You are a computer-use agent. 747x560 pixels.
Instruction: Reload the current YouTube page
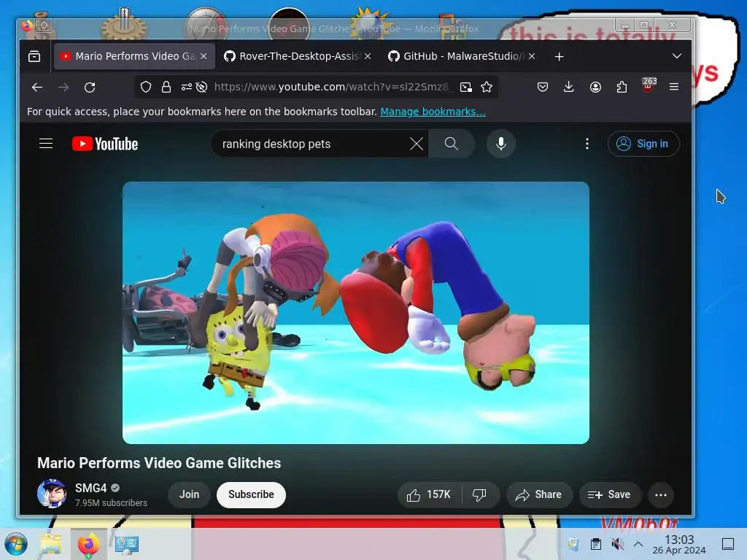tap(90, 87)
